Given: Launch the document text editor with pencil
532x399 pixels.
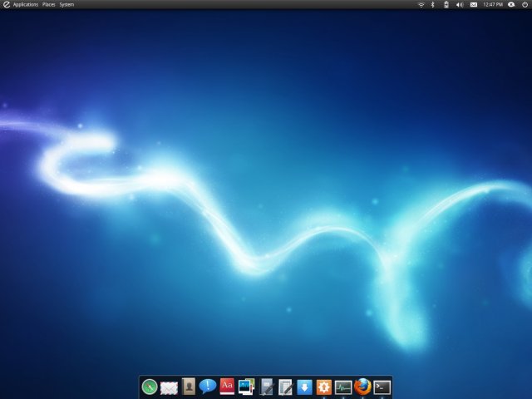Looking at the screenshot, I should [285, 387].
